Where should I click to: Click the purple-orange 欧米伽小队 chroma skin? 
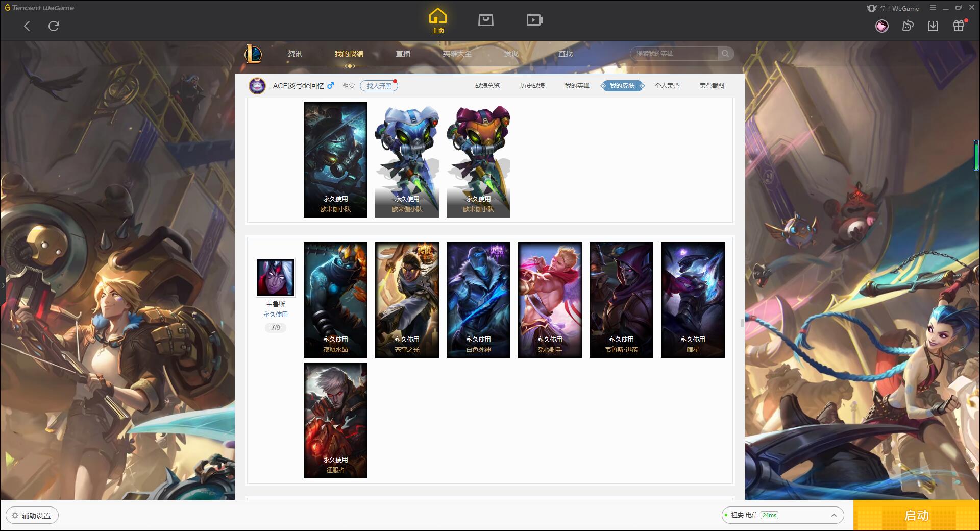click(x=478, y=159)
